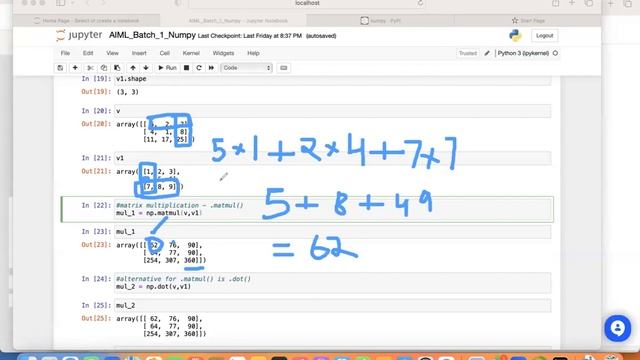
Task: Open the command palette keyboard icon
Action: coord(284,68)
